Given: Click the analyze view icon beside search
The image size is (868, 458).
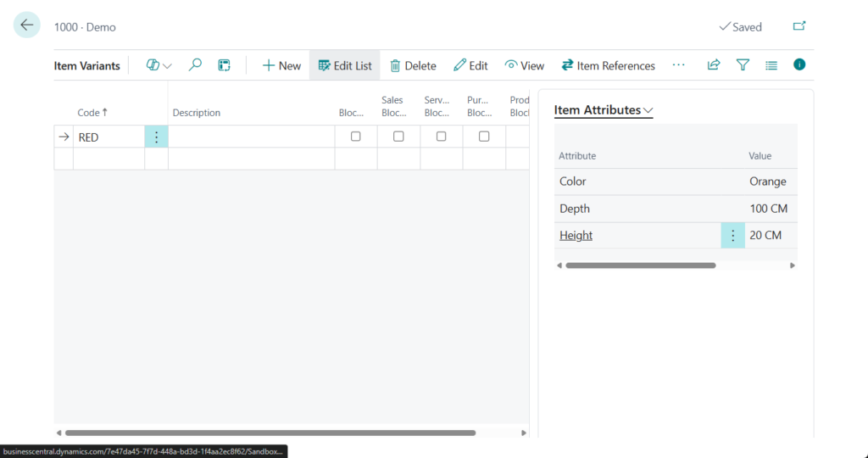Looking at the screenshot, I should pyautogui.click(x=224, y=65).
